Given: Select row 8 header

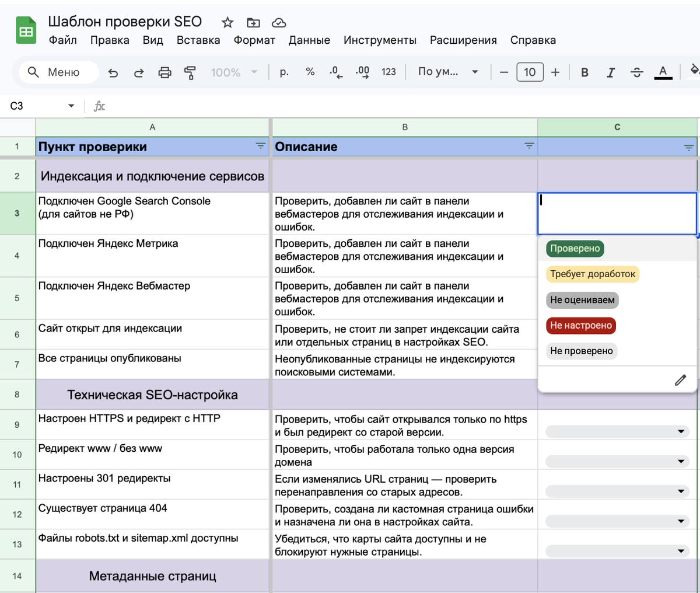Looking at the screenshot, I should pos(17,395).
